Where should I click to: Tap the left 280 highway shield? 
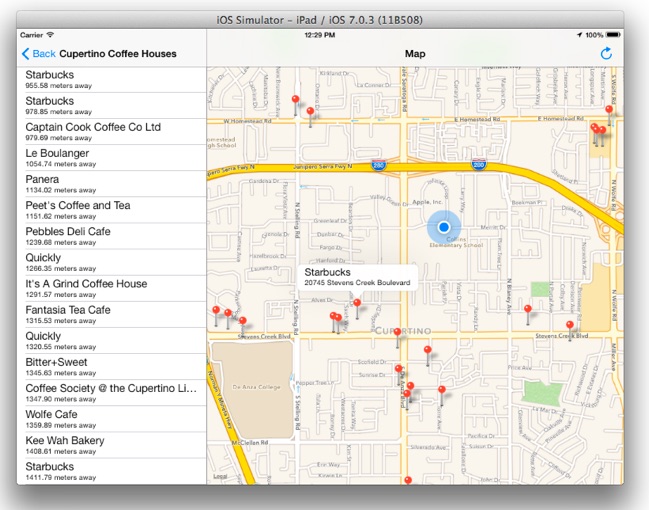(x=379, y=165)
